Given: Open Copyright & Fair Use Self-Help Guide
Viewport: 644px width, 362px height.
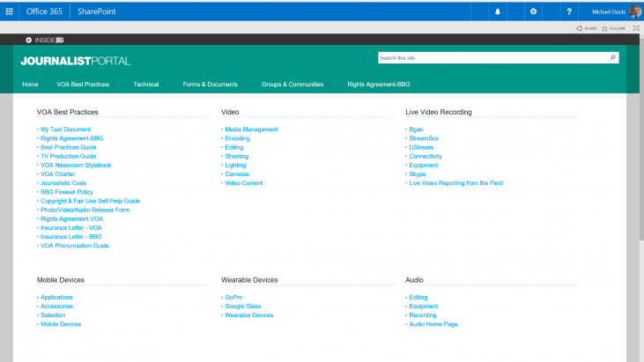Looking at the screenshot, I should (x=90, y=201).
